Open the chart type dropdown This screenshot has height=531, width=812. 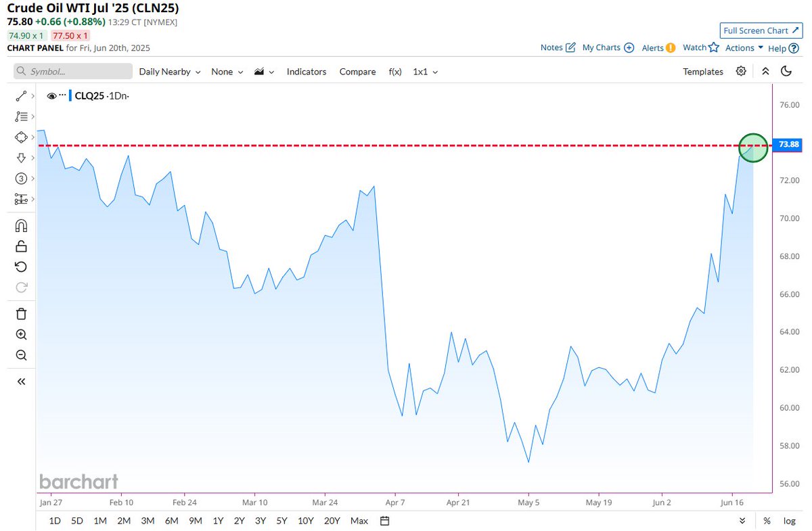[264, 72]
